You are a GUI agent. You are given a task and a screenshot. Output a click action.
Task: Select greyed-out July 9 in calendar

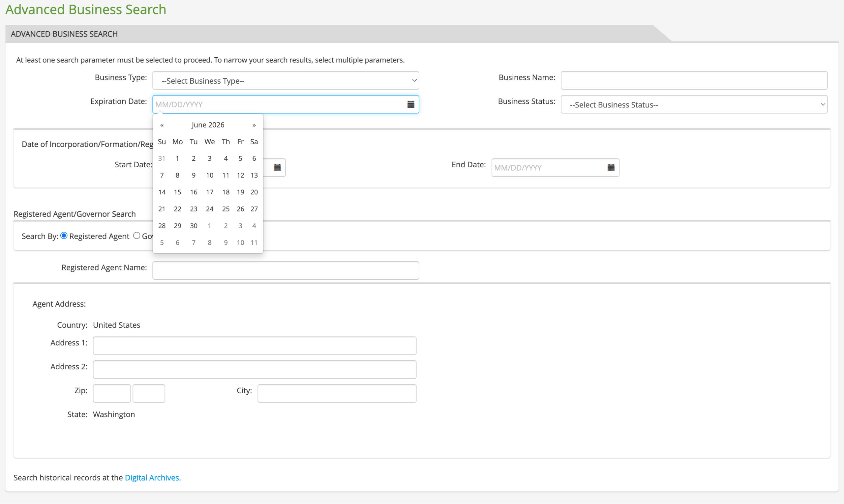point(226,242)
